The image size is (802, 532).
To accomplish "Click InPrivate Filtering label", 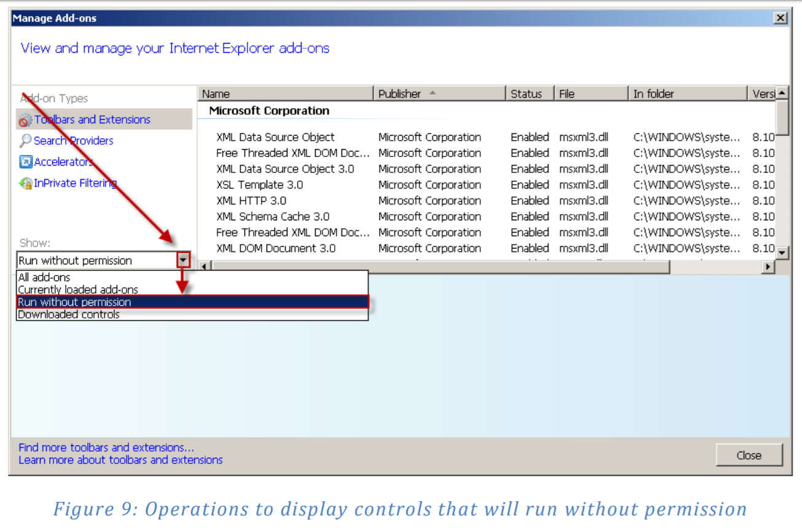I will tap(76, 183).
